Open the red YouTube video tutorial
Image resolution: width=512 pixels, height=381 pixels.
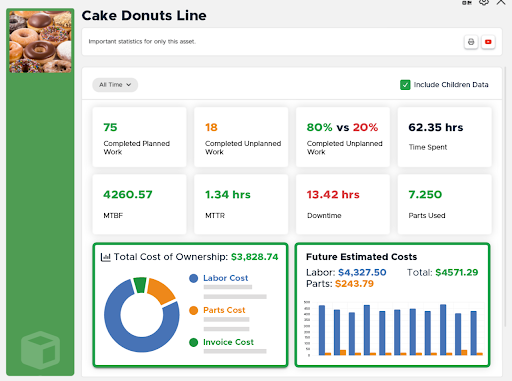point(488,42)
